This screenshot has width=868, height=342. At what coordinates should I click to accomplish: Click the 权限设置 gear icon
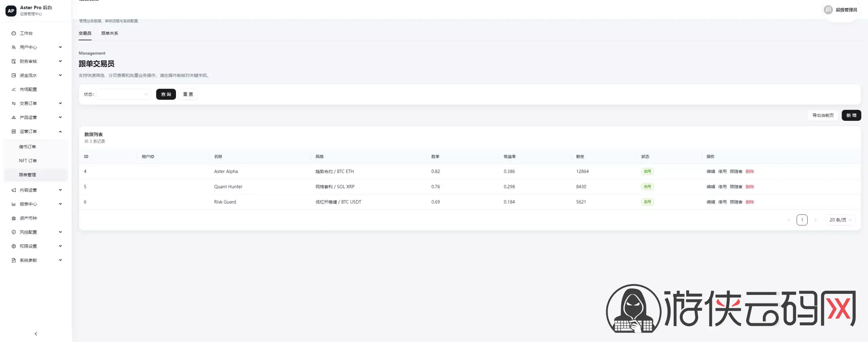click(x=14, y=246)
